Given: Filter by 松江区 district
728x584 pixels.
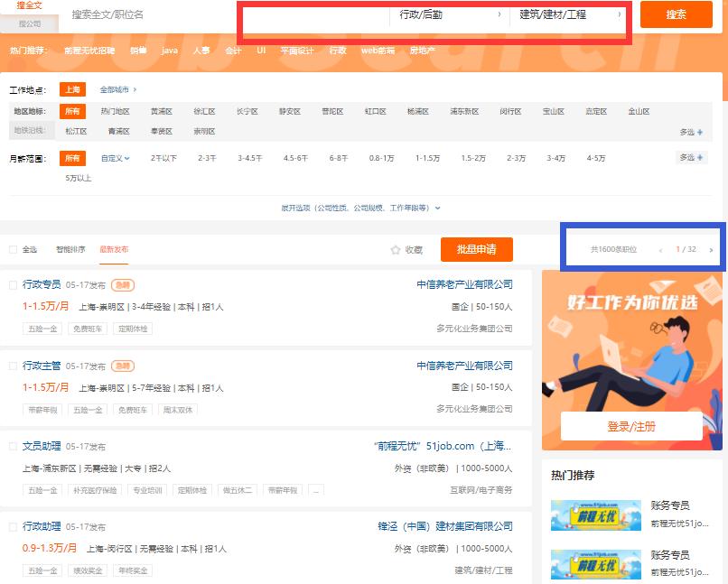Looking at the screenshot, I should pos(76,131).
